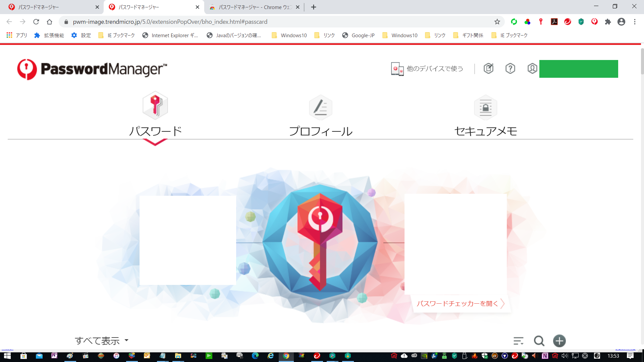Click the external-link shield icon in header

pos(488,68)
